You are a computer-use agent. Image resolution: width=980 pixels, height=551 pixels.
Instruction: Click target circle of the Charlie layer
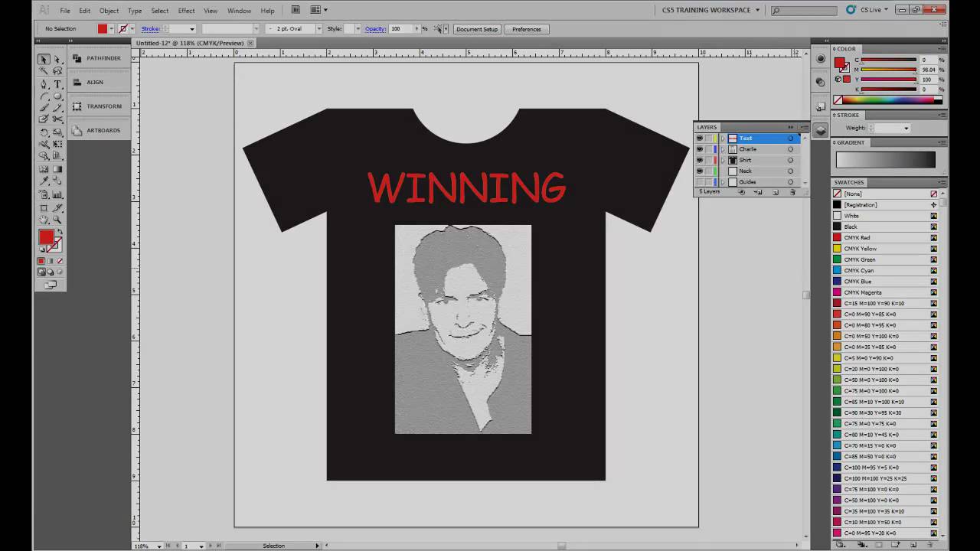[791, 149]
